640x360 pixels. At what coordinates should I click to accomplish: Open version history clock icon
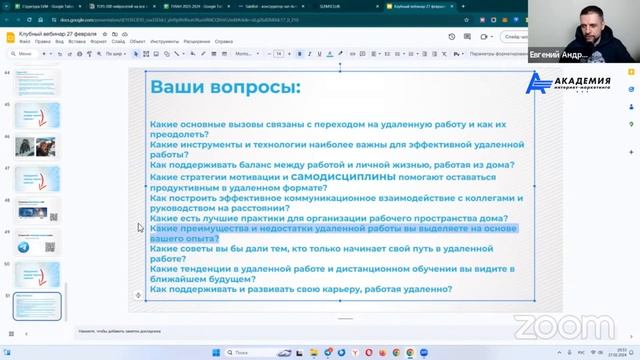[x=452, y=37]
